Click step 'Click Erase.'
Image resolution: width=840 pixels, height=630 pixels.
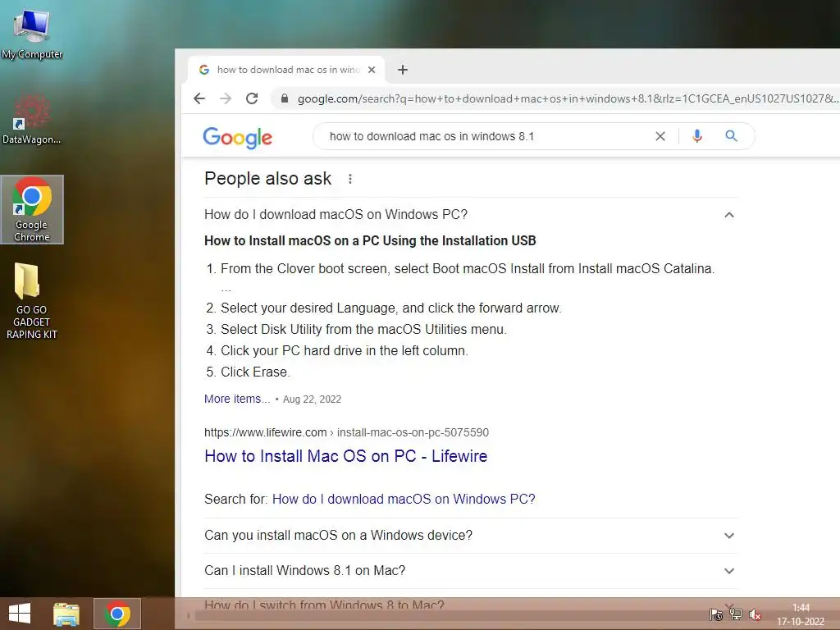[x=255, y=372]
